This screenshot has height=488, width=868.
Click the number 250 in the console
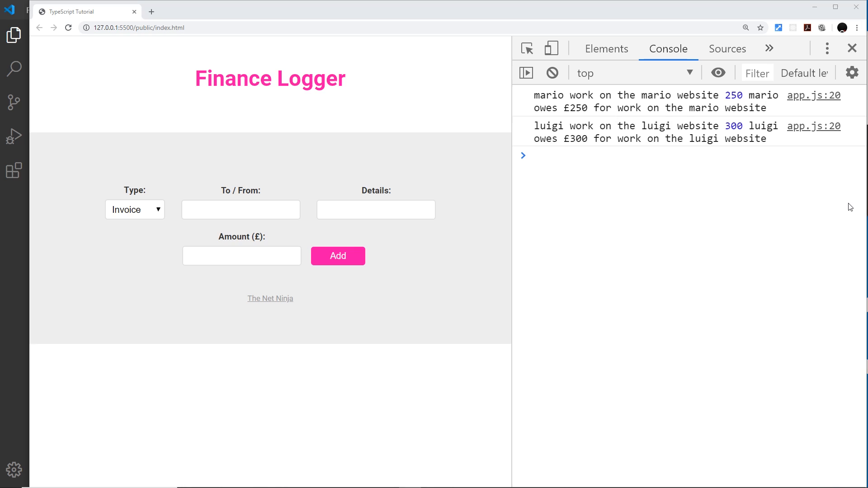coord(734,95)
